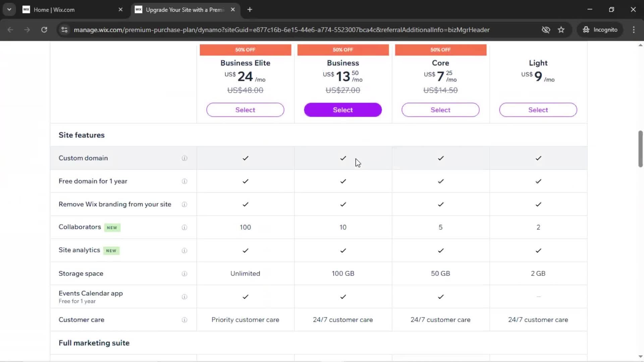Click the URL address bar field
644x362 pixels.
pyautogui.click(x=282, y=30)
